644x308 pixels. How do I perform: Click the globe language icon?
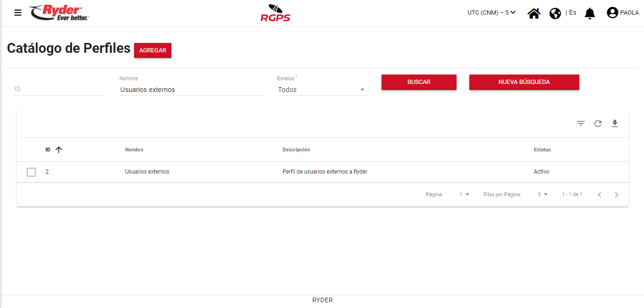tap(555, 13)
